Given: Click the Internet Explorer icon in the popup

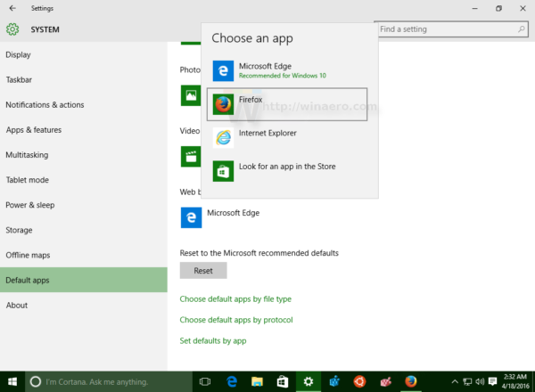Looking at the screenshot, I should pos(223,138).
